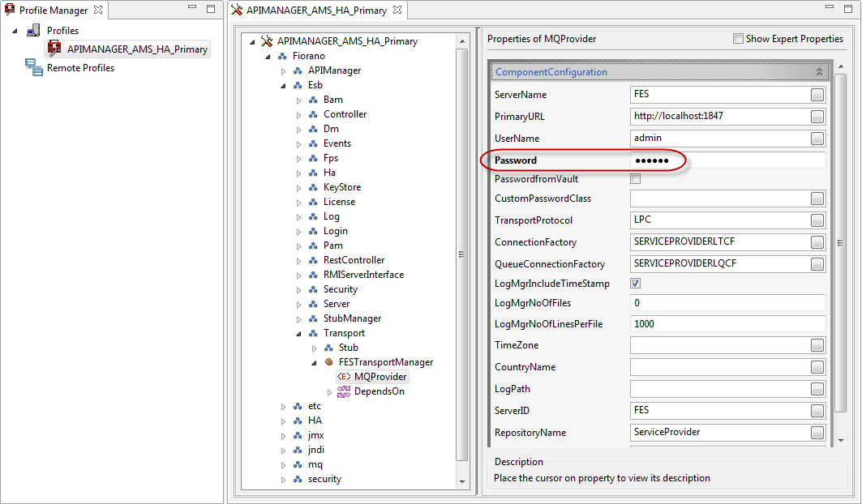Expand the APIManager tree node
This screenshot has height=504, width=862.
coord(283,71)
